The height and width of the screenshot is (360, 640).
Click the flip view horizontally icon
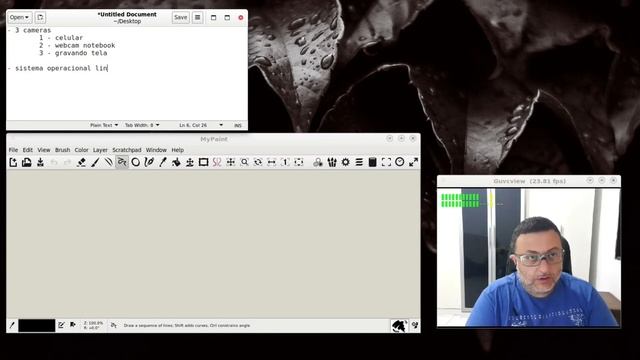271,162
